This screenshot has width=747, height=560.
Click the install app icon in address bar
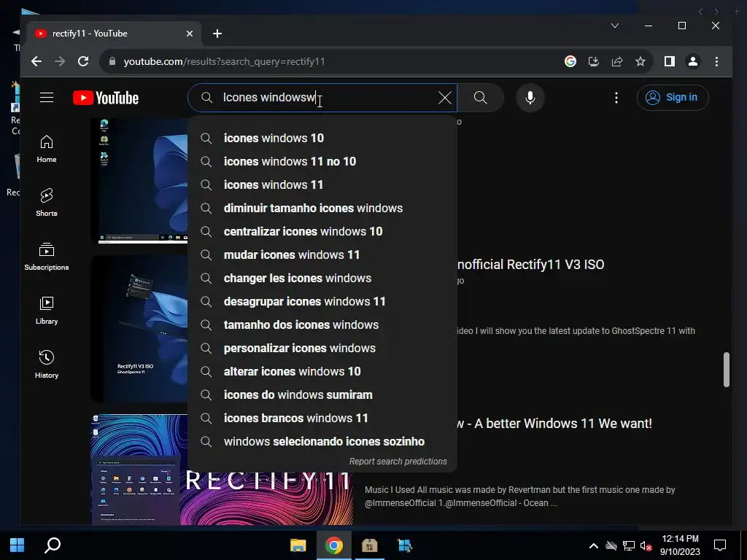tap(594, 61)
